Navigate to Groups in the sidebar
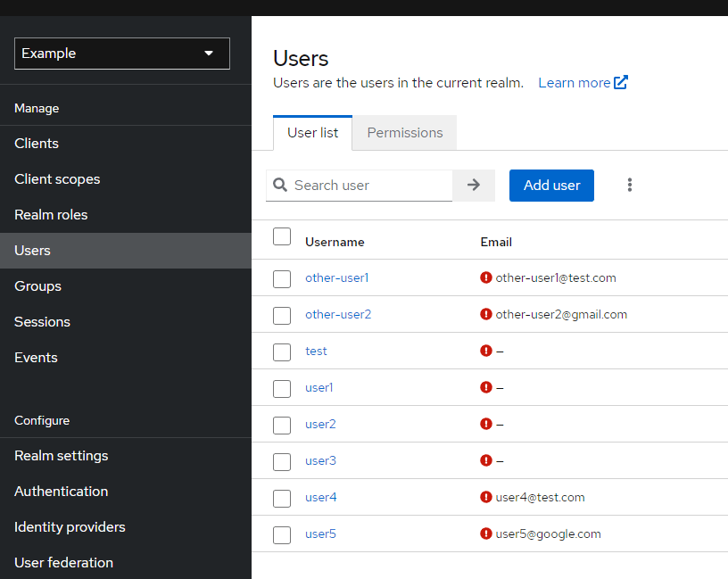 (37, 285)
